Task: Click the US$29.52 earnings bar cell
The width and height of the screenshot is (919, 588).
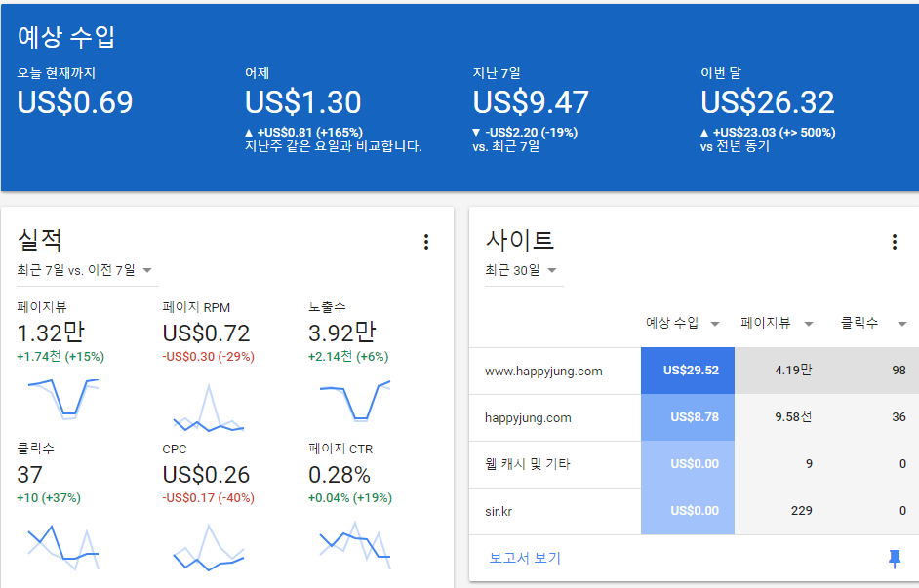Action: (688, 371)
